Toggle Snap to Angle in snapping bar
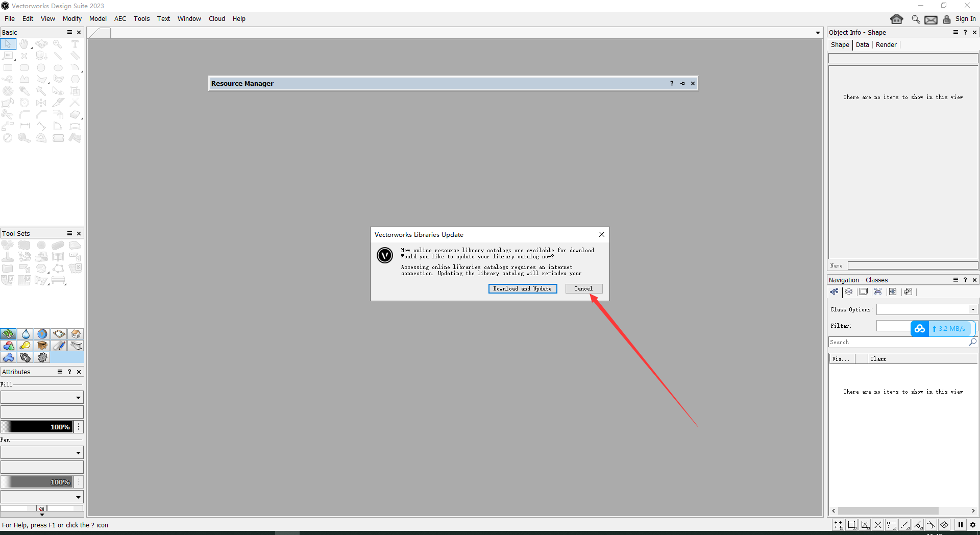Screen dimensions: 980x535 pos(865,525)
